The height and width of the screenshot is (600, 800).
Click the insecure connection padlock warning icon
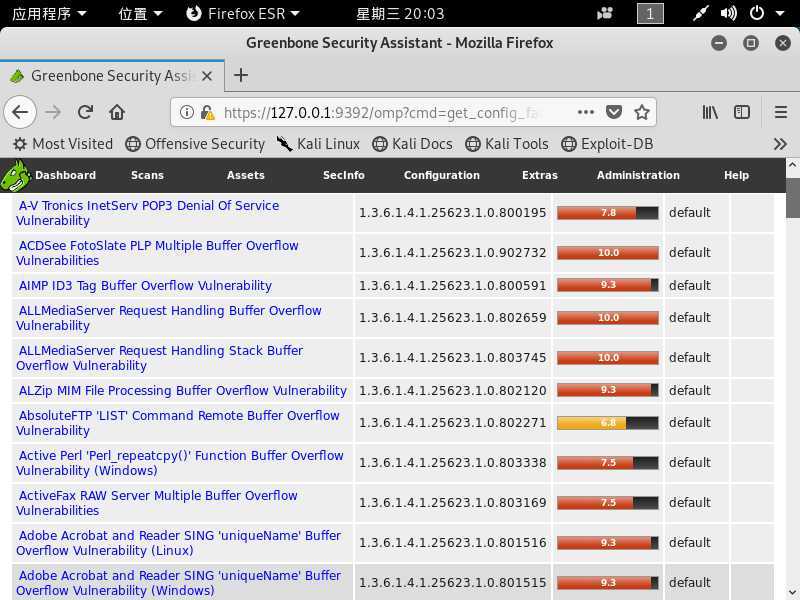pos(207,112)
